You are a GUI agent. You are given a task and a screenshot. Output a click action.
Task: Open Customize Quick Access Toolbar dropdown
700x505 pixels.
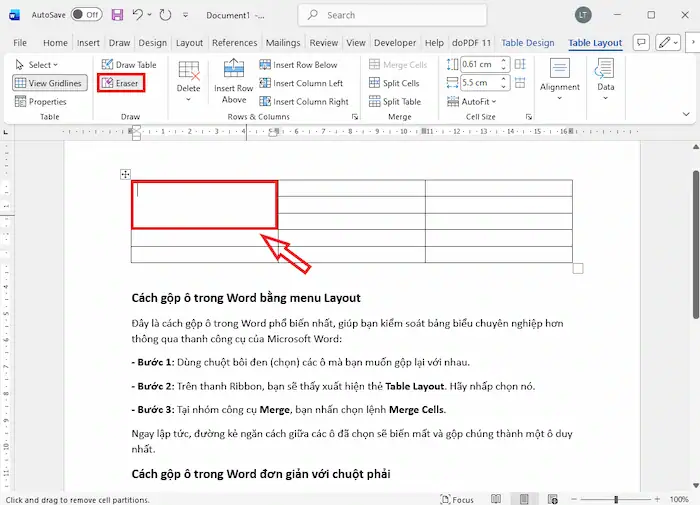(185, 15)
